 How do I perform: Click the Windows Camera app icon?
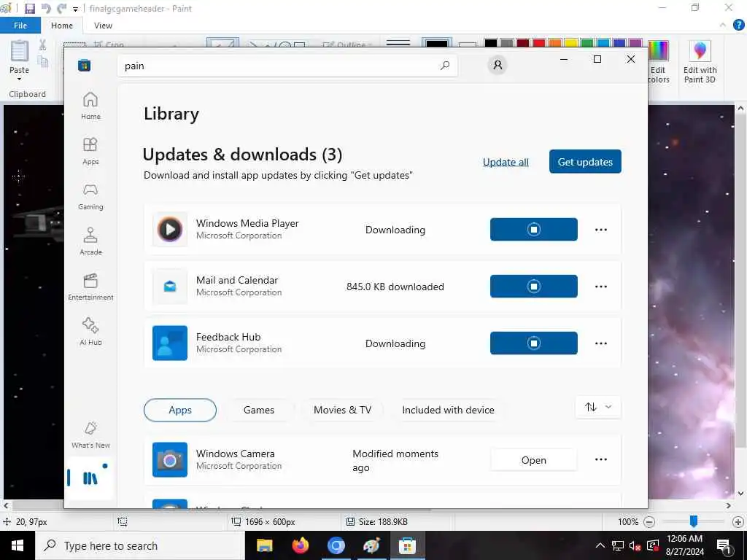click(x=170, y=459)
